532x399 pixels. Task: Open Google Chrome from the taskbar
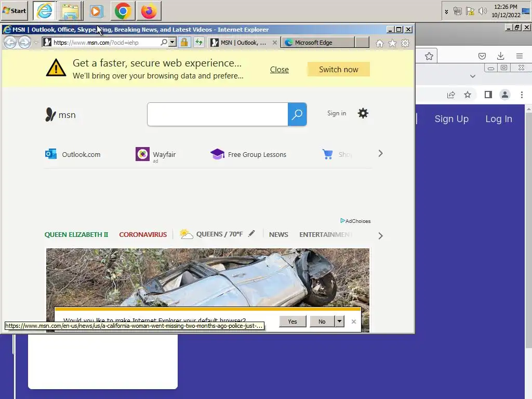(x=123, y=11)
